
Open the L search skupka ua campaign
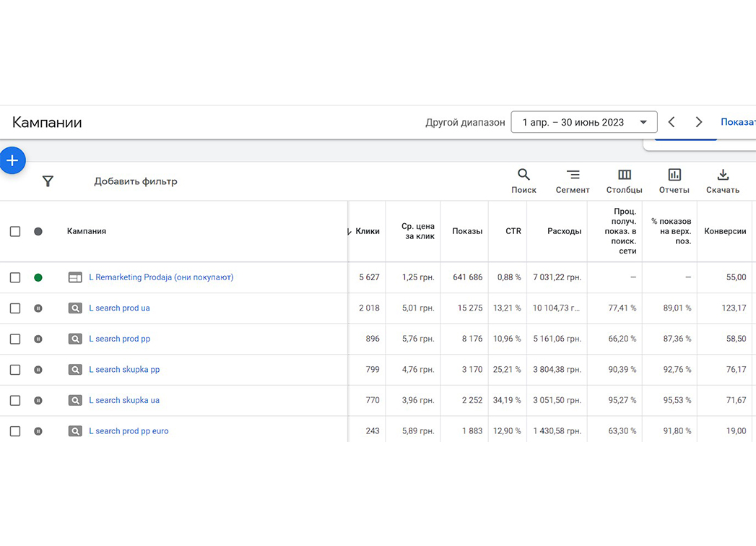124,400
